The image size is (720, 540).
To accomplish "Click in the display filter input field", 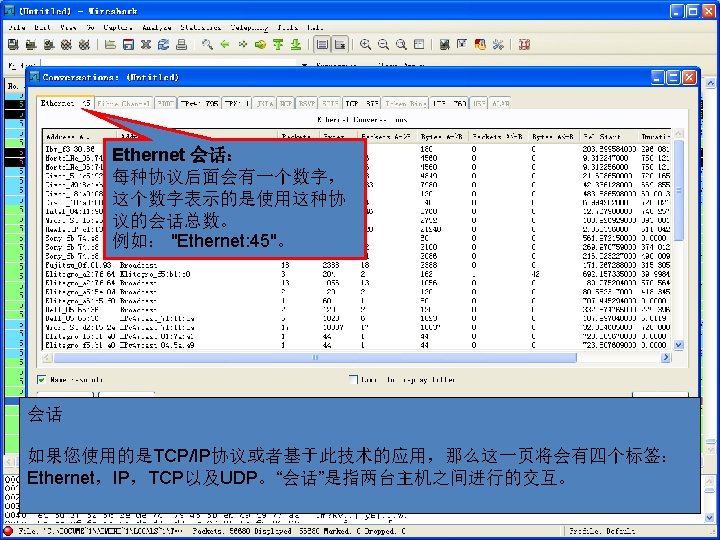I will 170,64.
